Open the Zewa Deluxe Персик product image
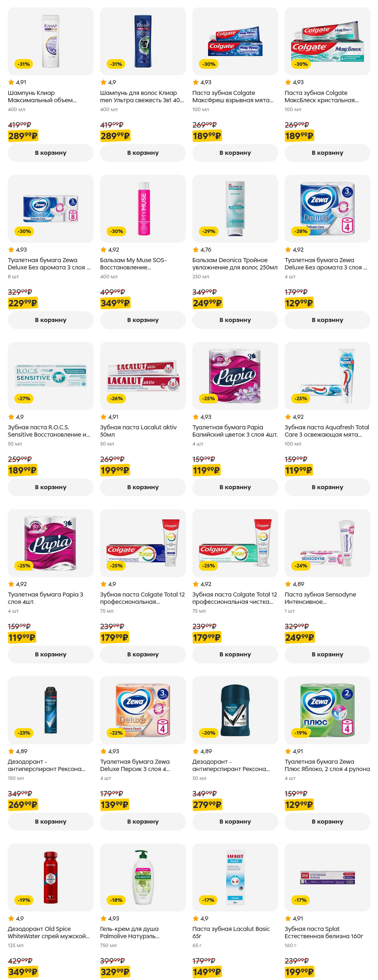Viewport: 378px width, 980px height. coord(143,710)
